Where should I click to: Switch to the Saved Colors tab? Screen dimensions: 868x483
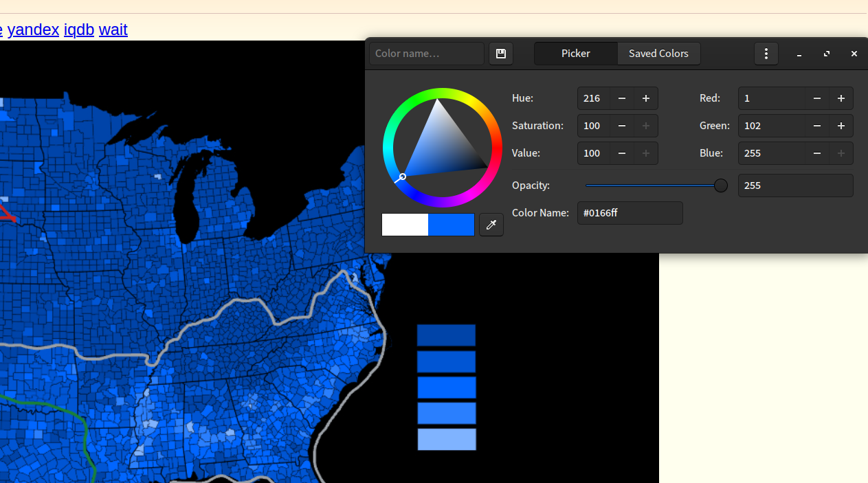(x=658, y=54)
